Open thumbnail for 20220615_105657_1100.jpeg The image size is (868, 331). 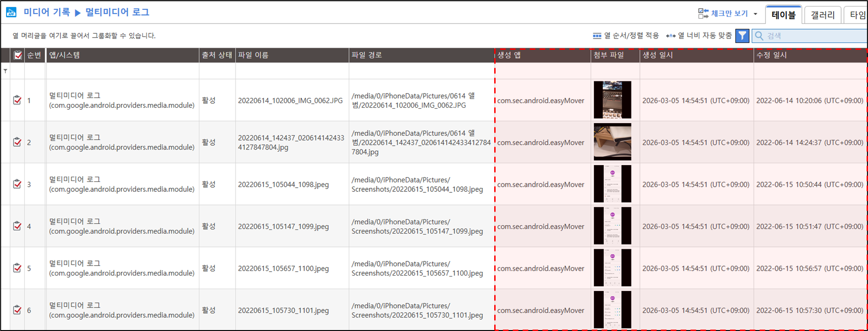[x=612, y=268]
